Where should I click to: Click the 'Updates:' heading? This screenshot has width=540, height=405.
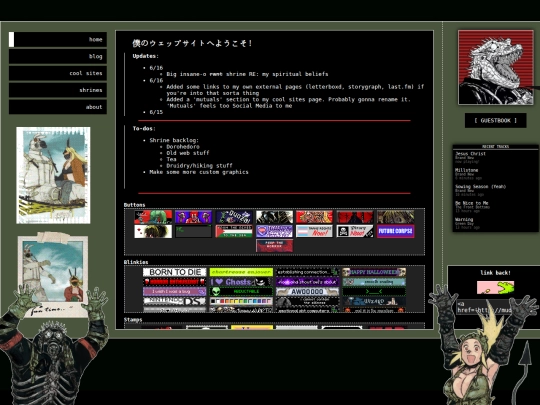click(x=146, y=56)
